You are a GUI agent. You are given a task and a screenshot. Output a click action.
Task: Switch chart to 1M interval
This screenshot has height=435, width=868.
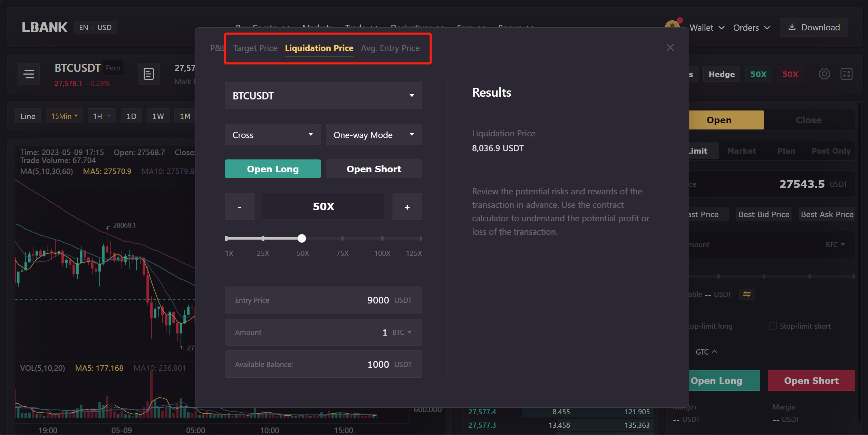tap(185, 116)
